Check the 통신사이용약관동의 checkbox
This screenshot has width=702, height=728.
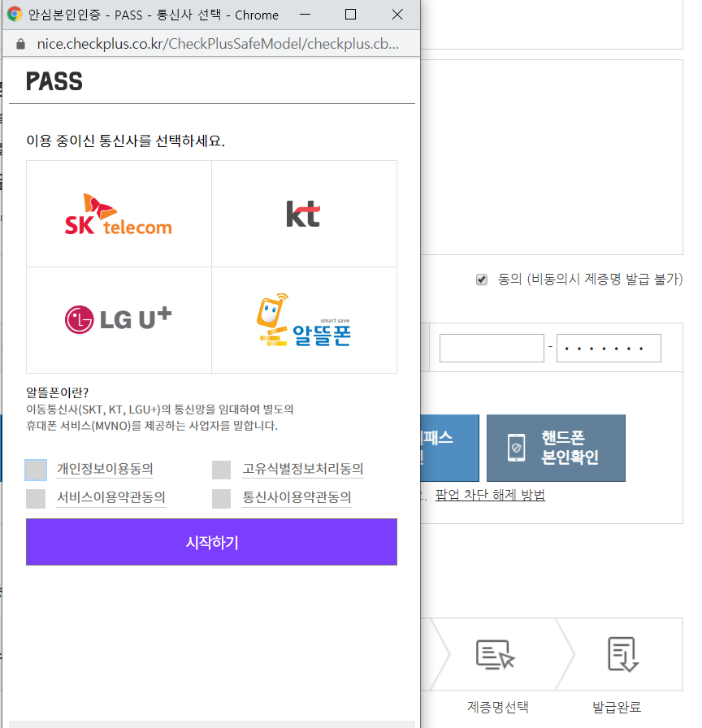pyautogui.click(x=222, y=499)
